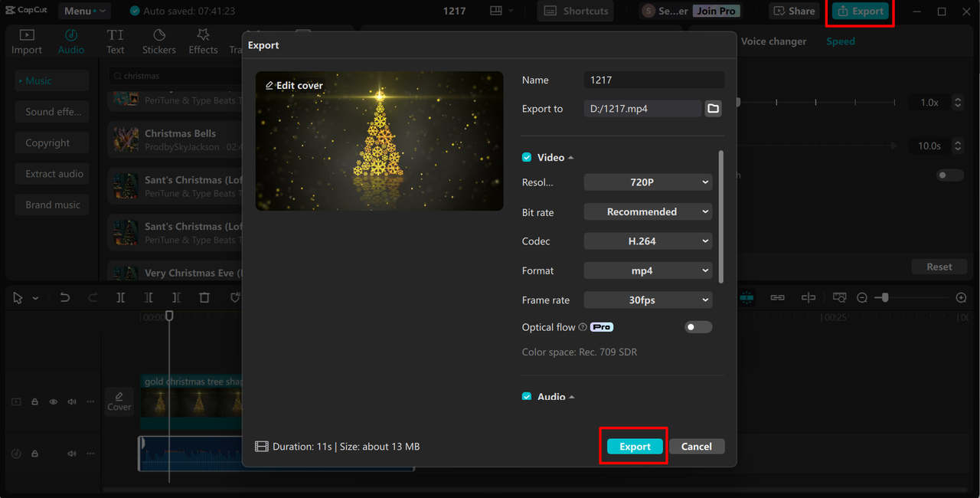Enable the Optical flow toggle
This screenshot has width=980, height=498.
pos(697,327)
